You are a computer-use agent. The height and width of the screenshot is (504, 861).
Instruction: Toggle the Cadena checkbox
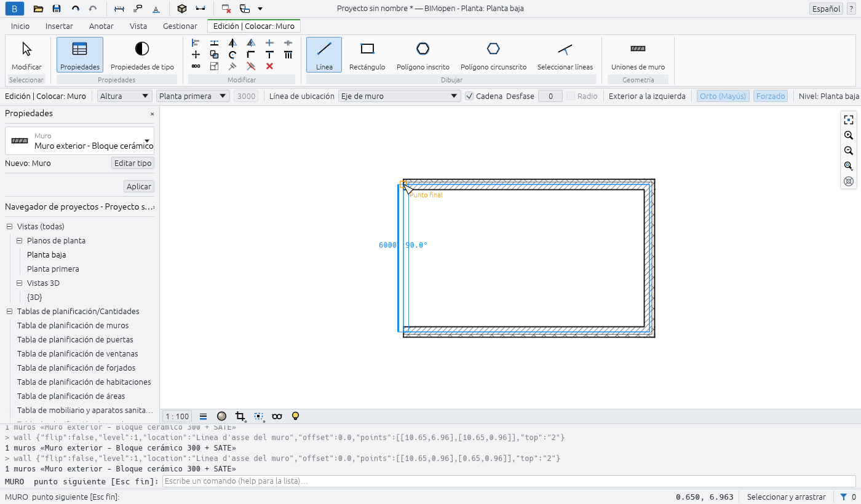469,96
